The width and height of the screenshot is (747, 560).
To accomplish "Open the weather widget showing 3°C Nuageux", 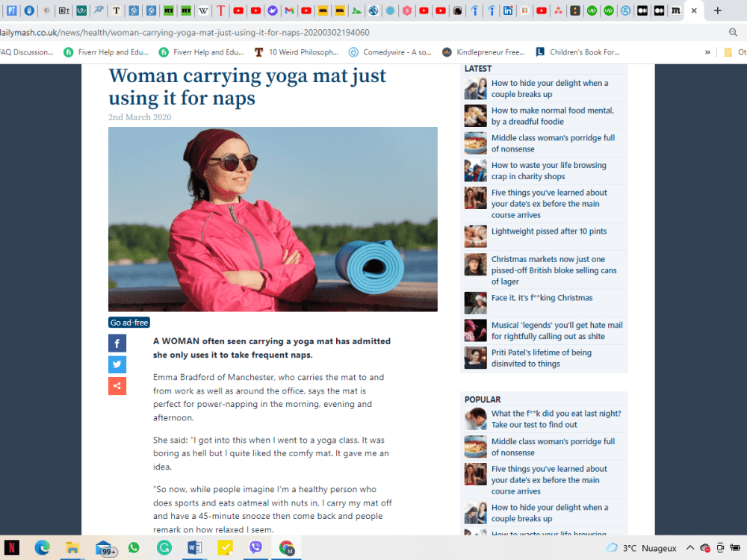I will tap(641, 548).
